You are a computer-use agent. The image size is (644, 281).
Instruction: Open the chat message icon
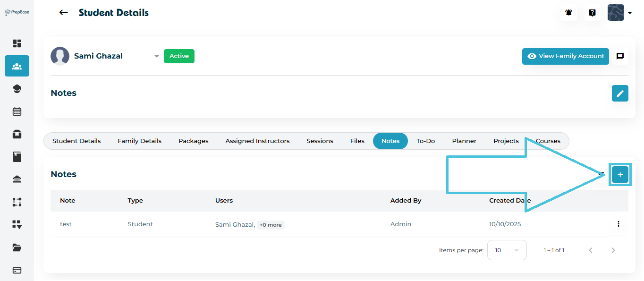620,56
